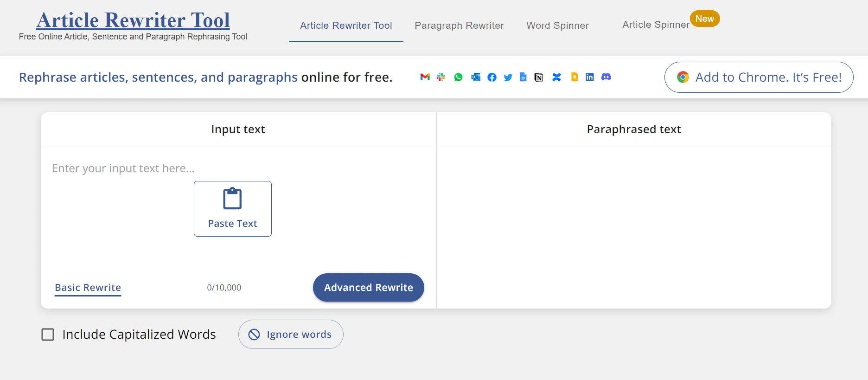Click the Rephrase articles headline text

tap(205, 77)
